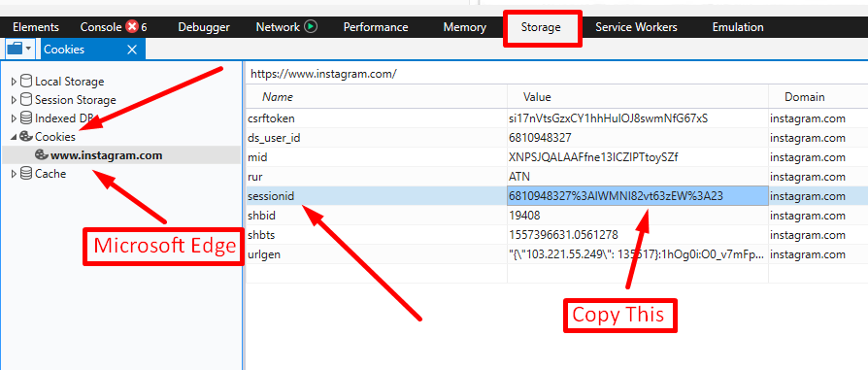Click the Local Storage database icon
The image size is (868, 370).
(x=26, y=82)
